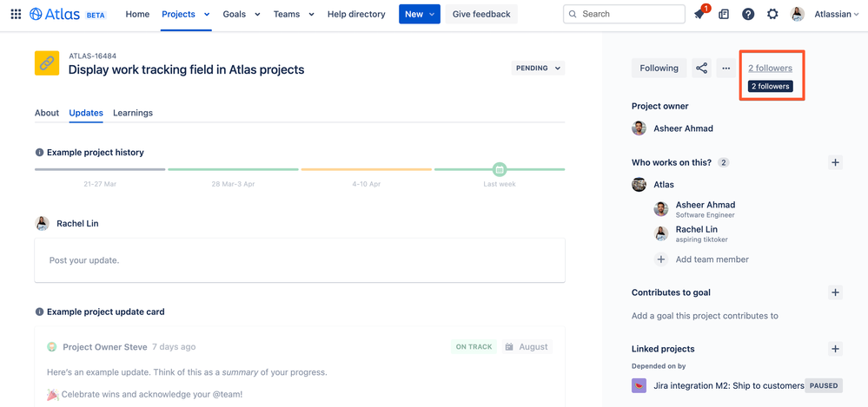
Task: Click the PAUSED status badge
Action: tap(823, 385)
